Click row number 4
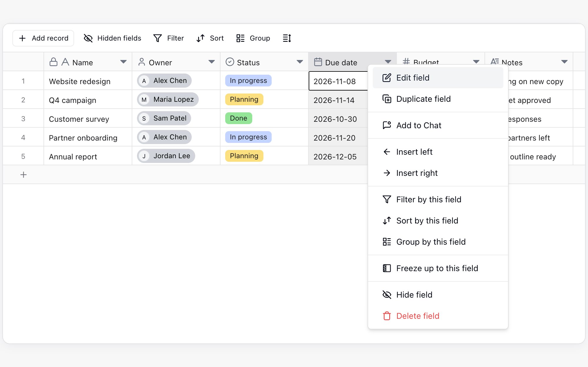Screen dimensions: 588x367 [x=23, y=138]
